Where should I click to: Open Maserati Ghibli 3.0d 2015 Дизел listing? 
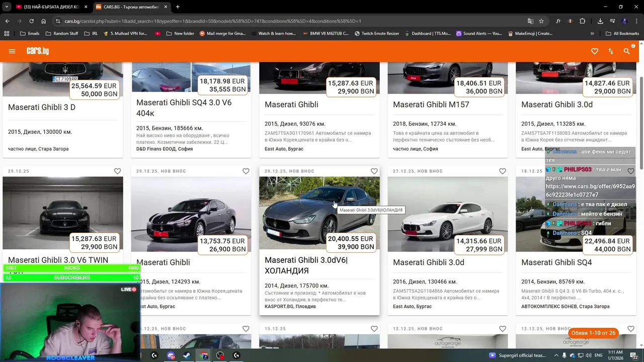pyautogui.click(x=557, y=105)
